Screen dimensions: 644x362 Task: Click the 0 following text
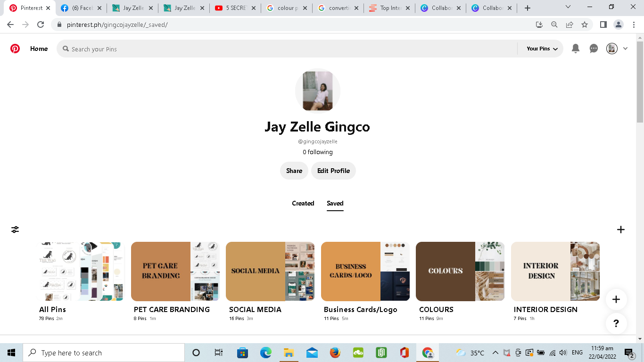[318, 152]
